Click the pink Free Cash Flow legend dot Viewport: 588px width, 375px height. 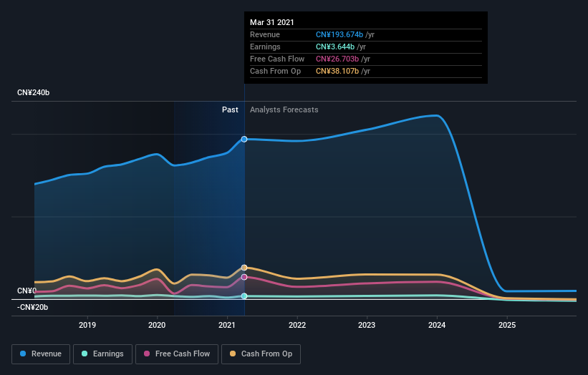pyautogui.click(x=147, y=354)
